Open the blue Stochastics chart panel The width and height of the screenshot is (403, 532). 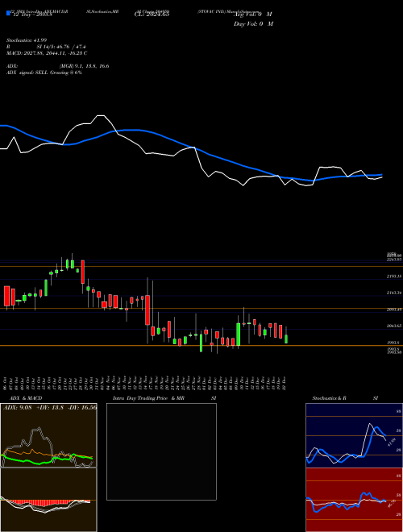point(354,435)
